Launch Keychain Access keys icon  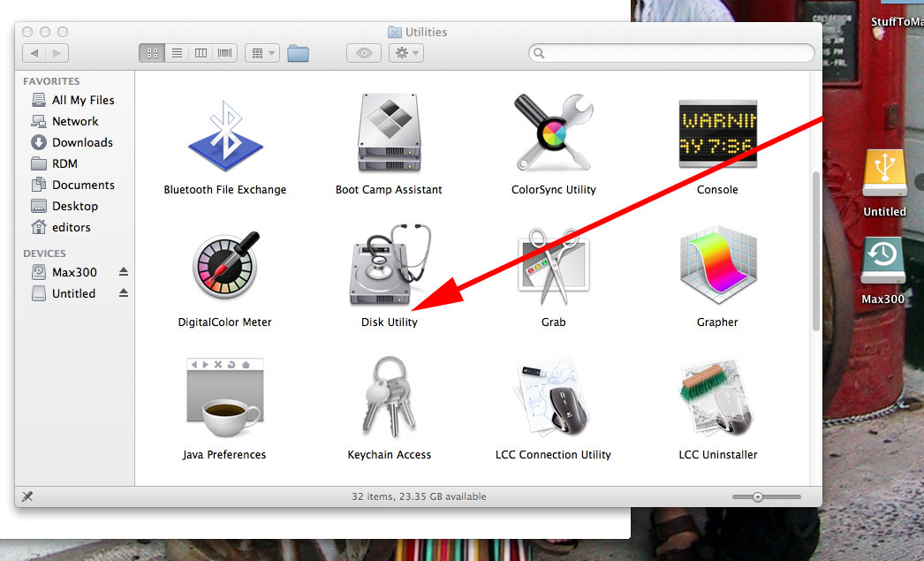point(390,396)
